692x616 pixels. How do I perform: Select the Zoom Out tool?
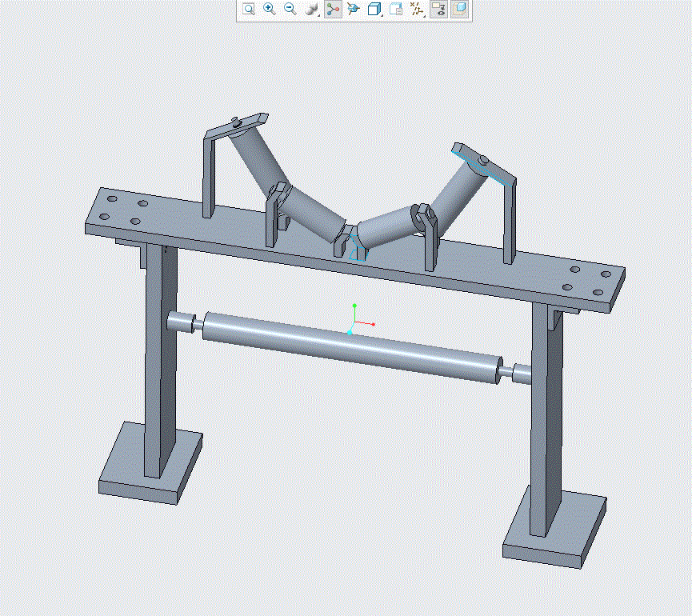(x=290, y=9)
